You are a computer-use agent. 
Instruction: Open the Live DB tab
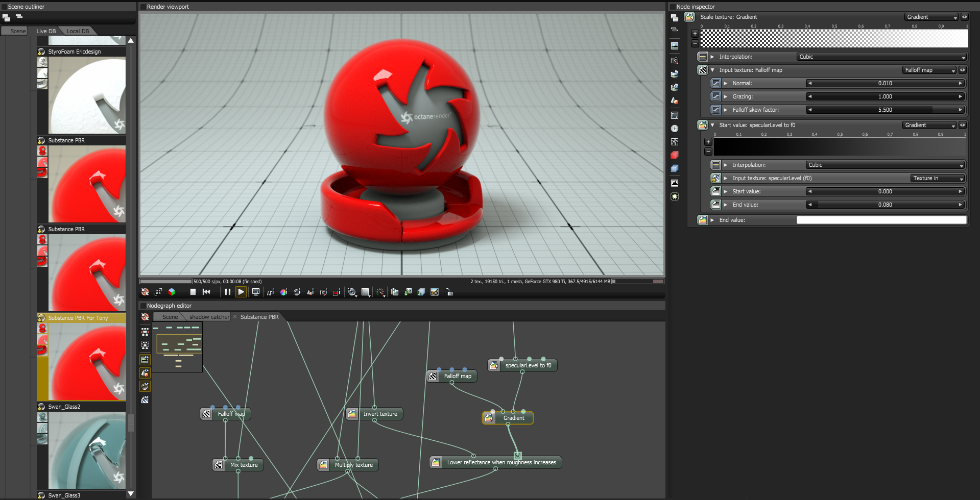46,31
